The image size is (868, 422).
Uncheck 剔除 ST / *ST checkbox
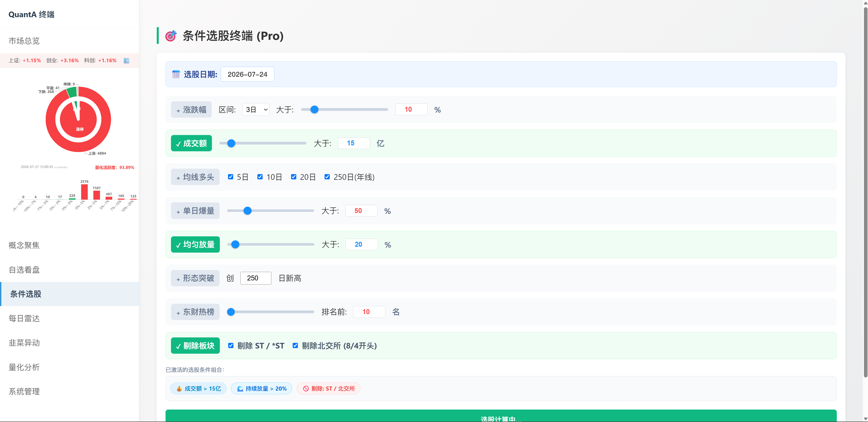click(x=231, y=346)
